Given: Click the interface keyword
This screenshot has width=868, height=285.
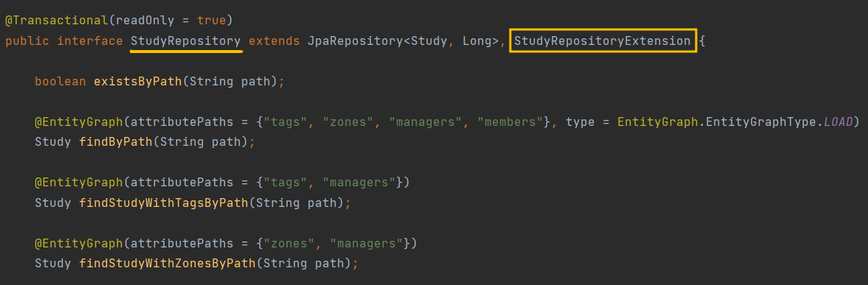Looking at the screenshot, I should pos(90,41).
